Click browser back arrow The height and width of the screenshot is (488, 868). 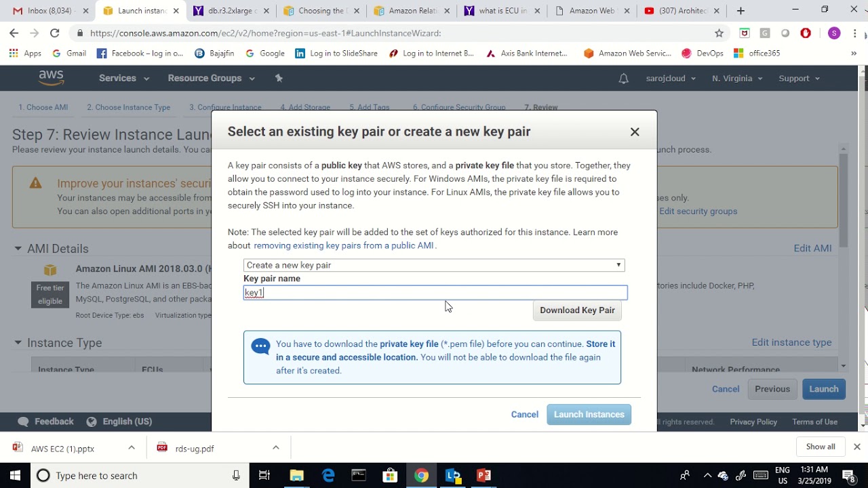pyautogui.click(x=14, y=33)
